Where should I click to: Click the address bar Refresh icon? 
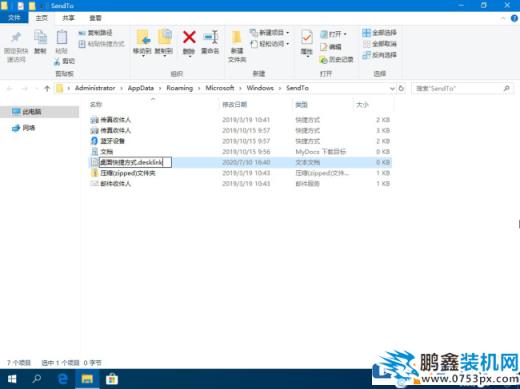[401, 88]
